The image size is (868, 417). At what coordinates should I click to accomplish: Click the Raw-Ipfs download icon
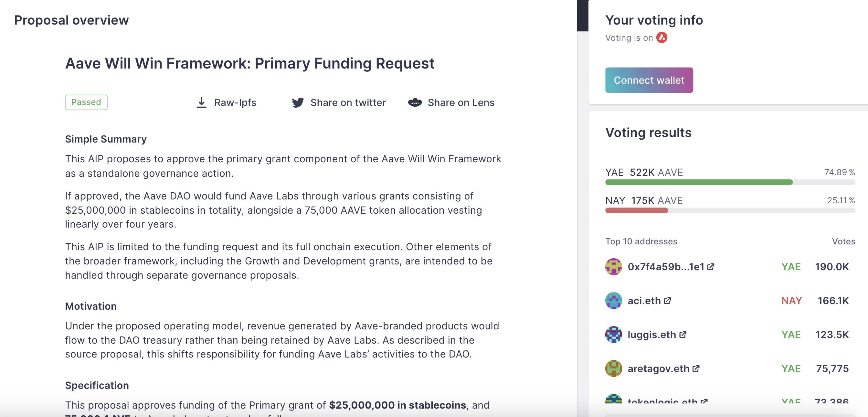[202, 102]
